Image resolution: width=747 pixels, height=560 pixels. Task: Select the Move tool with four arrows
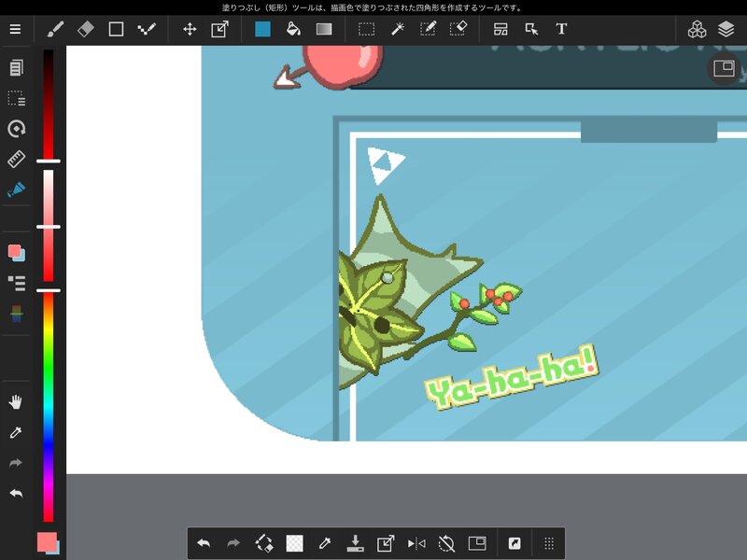(x=190, y=29)
